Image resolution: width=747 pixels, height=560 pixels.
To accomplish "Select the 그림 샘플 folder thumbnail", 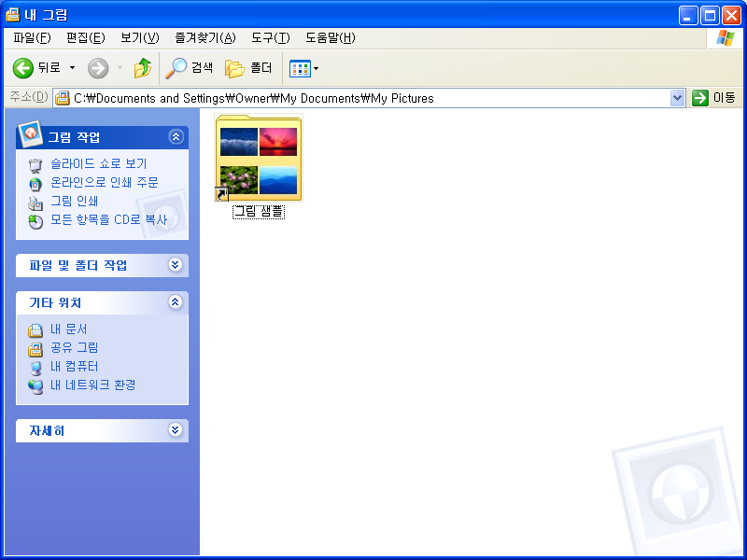I will pyautogui.click(x=259, y=158).
